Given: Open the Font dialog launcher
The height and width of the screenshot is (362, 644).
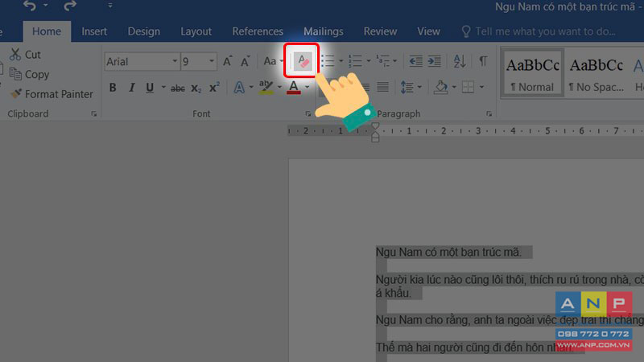Looking at the screenshot, I should [308, 114].
